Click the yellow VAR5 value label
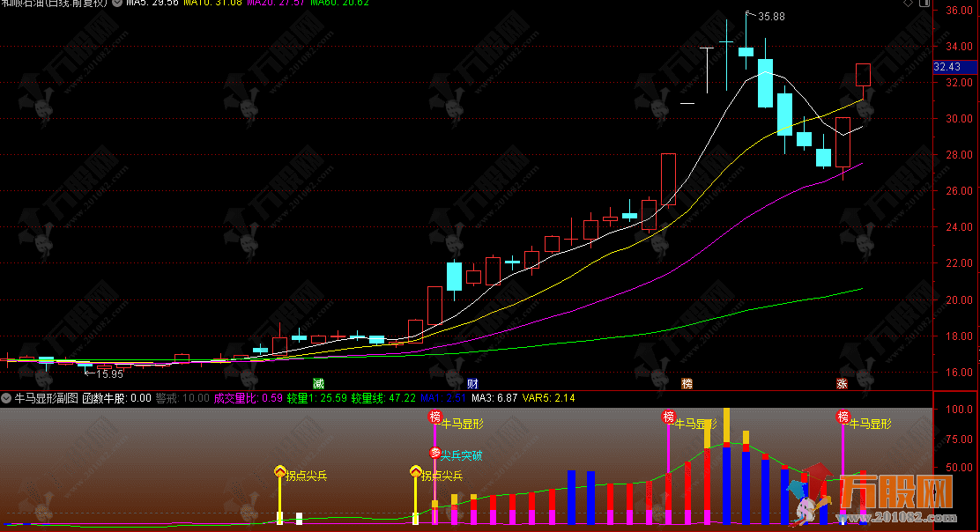This screenshot has width=980, height=532. tap(548, 398)
